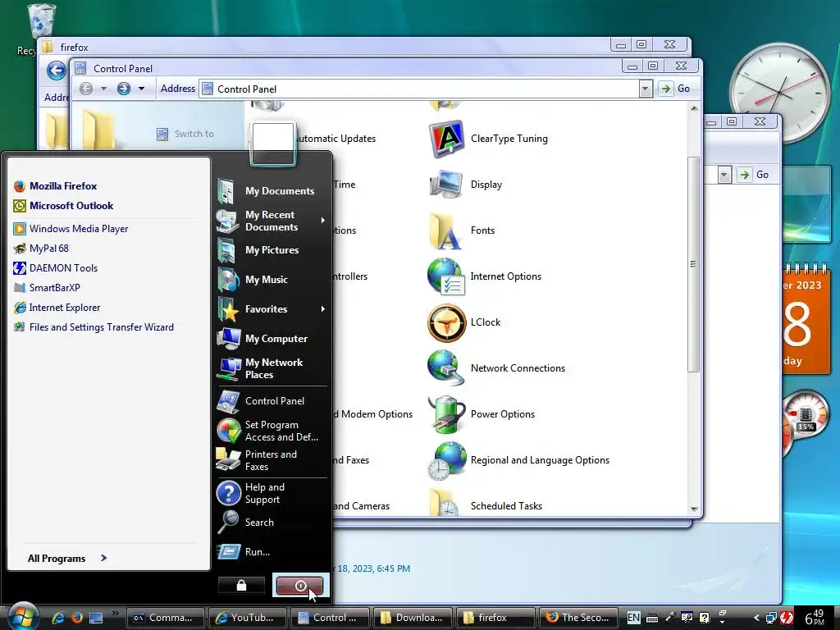Screen dimensions: 840x630
Task: Open My Music from Start menu
Action: [271, 280]
